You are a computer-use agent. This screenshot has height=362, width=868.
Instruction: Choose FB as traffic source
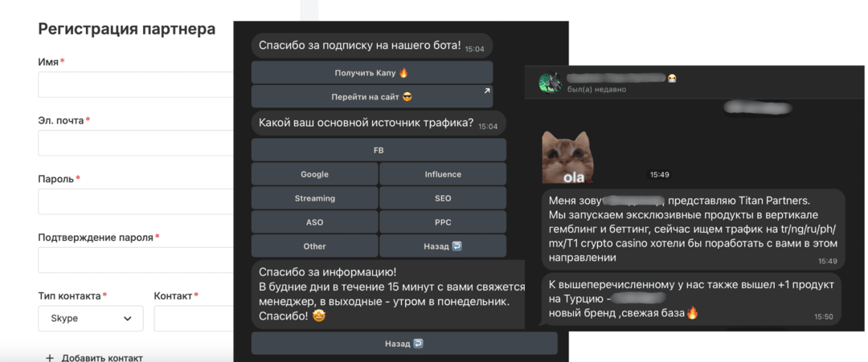(x=379, y=150)
